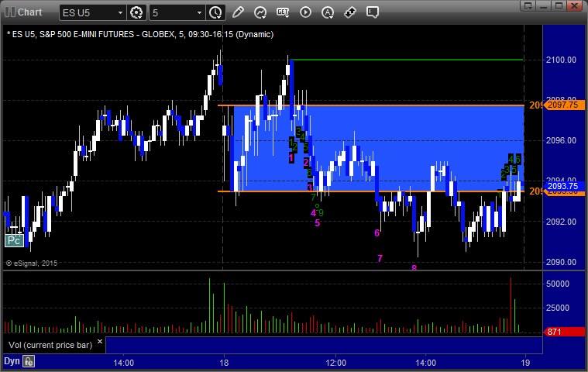The height and width of the screenshot is (372, 588).
Task: Click the 50000 volume axis label
Action: pyautogui.click(x=558, y=284)
